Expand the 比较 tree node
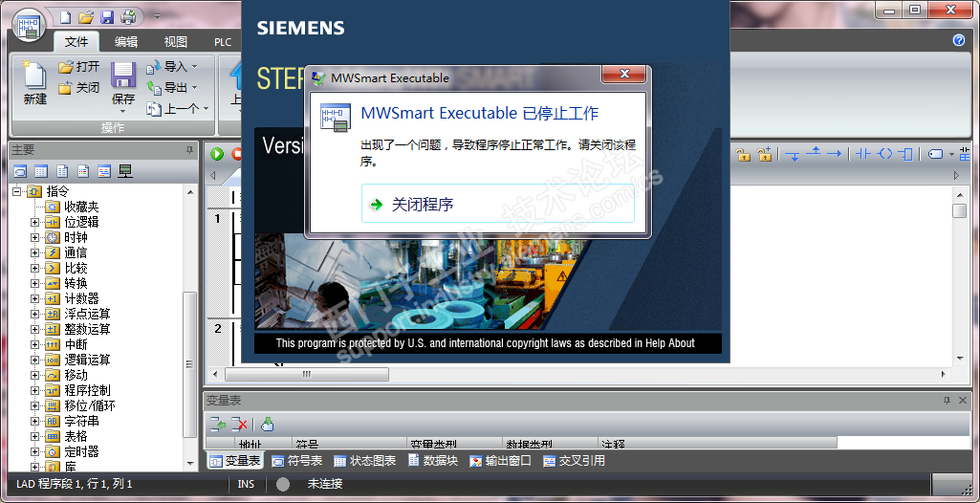Screen dimensions: 980x503 [x=35, y=268]
